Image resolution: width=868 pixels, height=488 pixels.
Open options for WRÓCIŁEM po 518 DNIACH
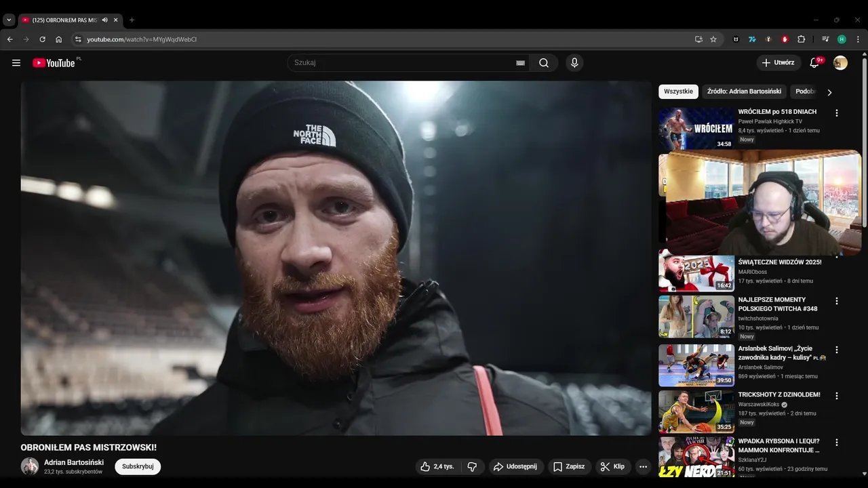pyautogui.click(x=836, y=113)
